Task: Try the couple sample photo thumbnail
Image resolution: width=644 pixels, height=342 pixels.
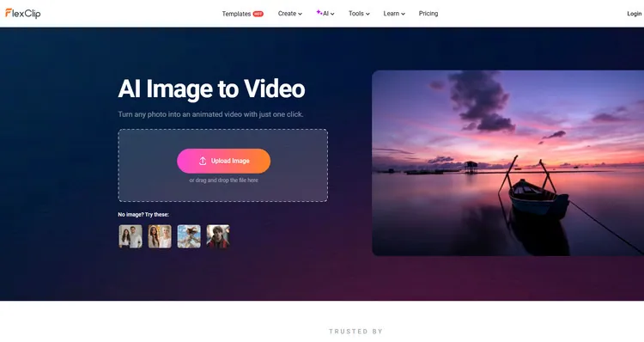Action: pos(131,236)
